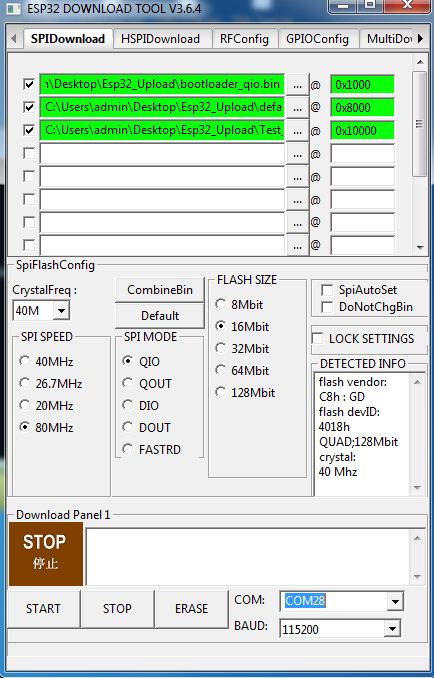This screenshot has width=434, height=678.
Task: Click the Esp32_Upload\defa file path field
Action: pos(162,107)
